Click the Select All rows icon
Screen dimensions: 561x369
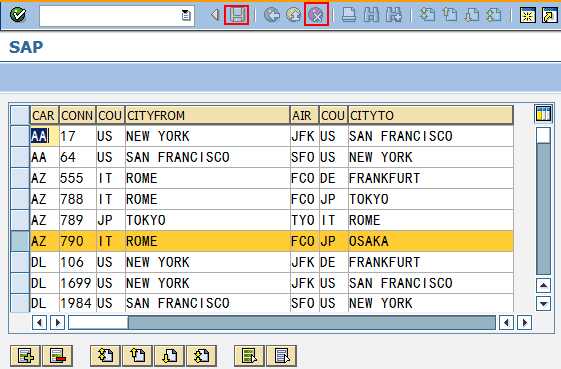[249, 356]
